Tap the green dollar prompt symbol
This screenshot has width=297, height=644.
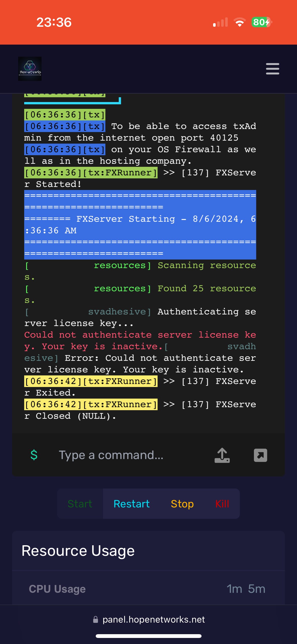[34, 455]
